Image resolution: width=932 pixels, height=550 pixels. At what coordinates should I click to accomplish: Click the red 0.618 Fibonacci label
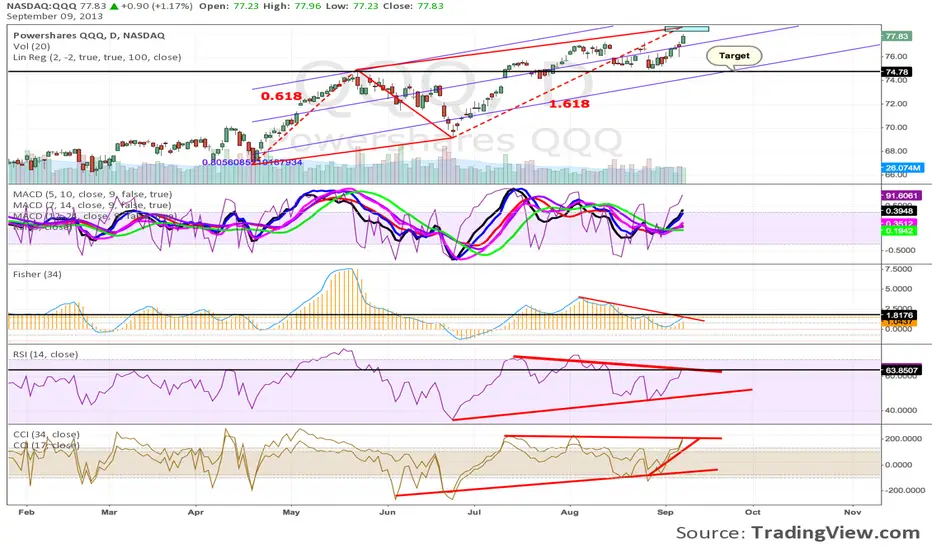[x=281, y=96]
